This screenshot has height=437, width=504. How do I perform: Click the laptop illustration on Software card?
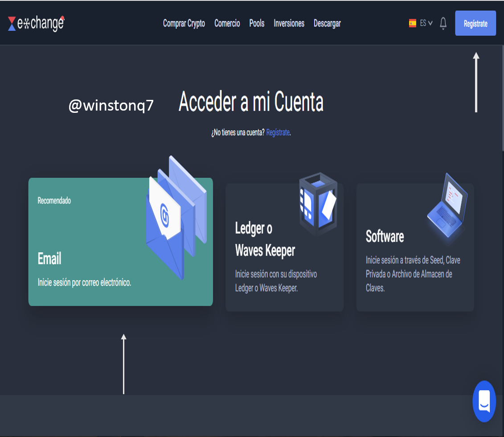coord(447,206)
